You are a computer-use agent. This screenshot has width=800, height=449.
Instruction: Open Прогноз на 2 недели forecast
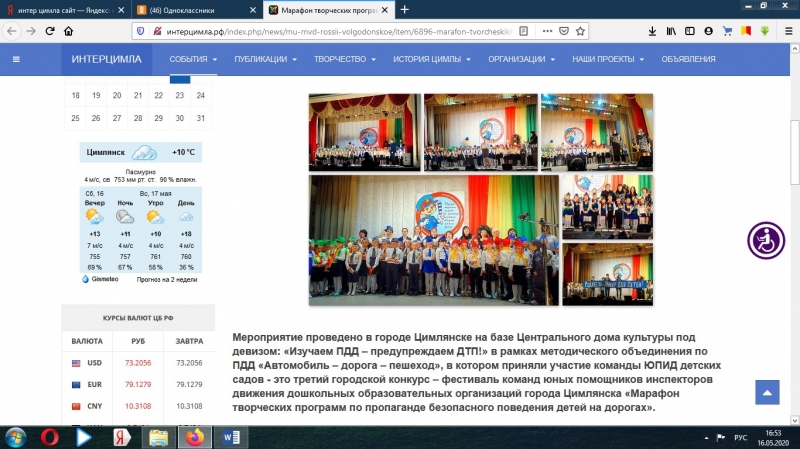click(x=167, y=280)
